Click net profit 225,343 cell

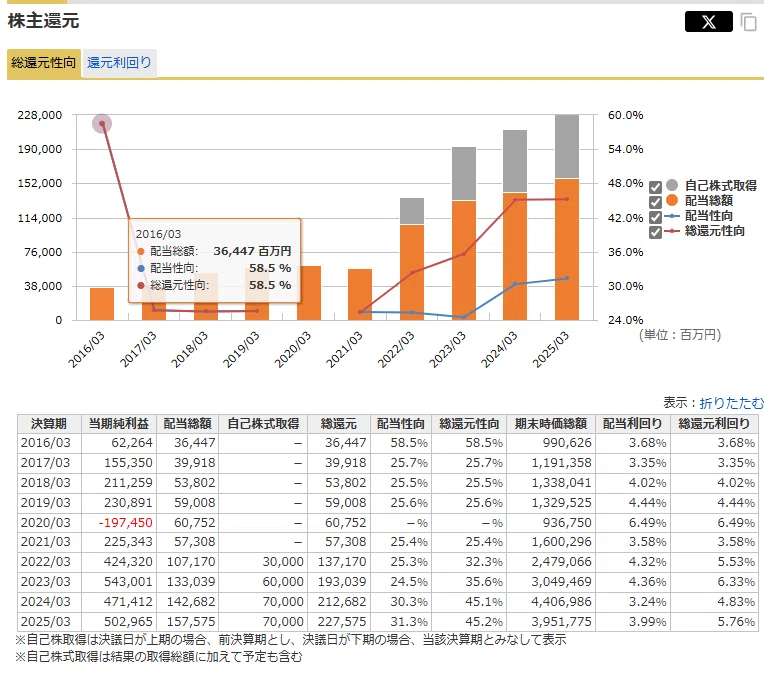[119, 542]
